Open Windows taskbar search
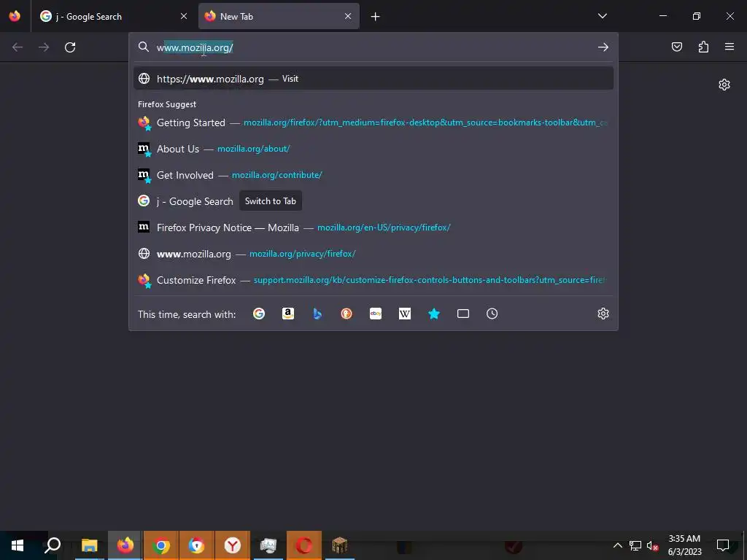This screenshot has height=560, width=747. pos(53,545)
